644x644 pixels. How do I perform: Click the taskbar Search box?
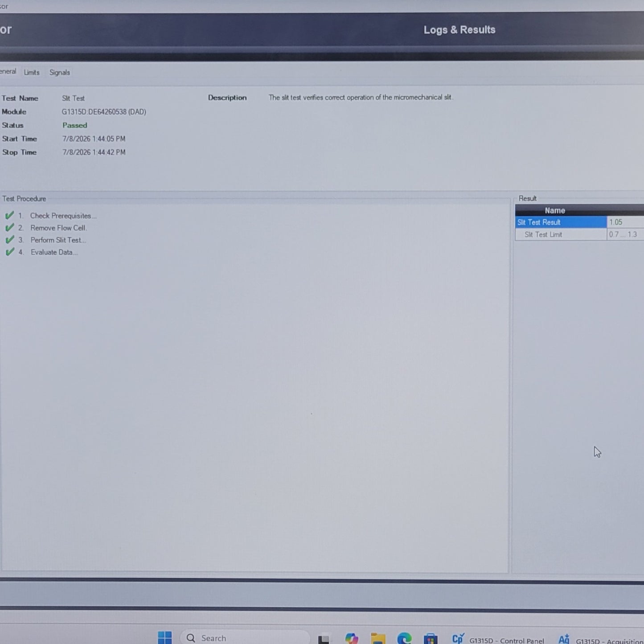pos(245,638)
